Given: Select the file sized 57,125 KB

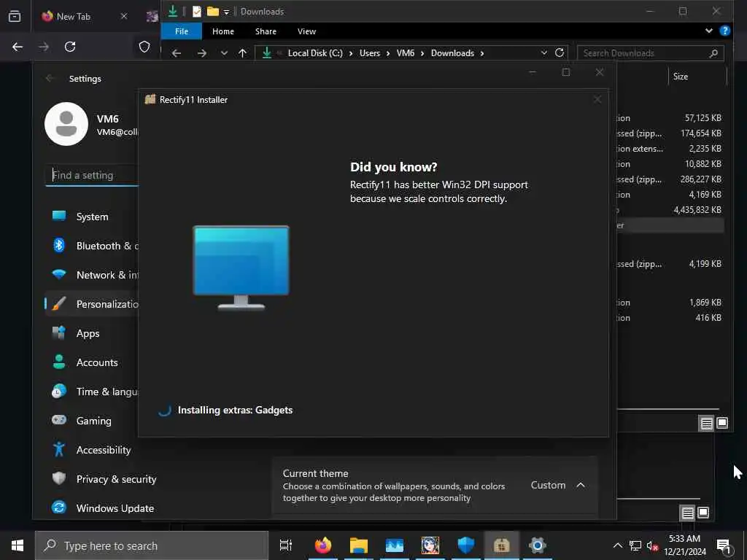Looking at the screenshot, I should click(703, 117).
